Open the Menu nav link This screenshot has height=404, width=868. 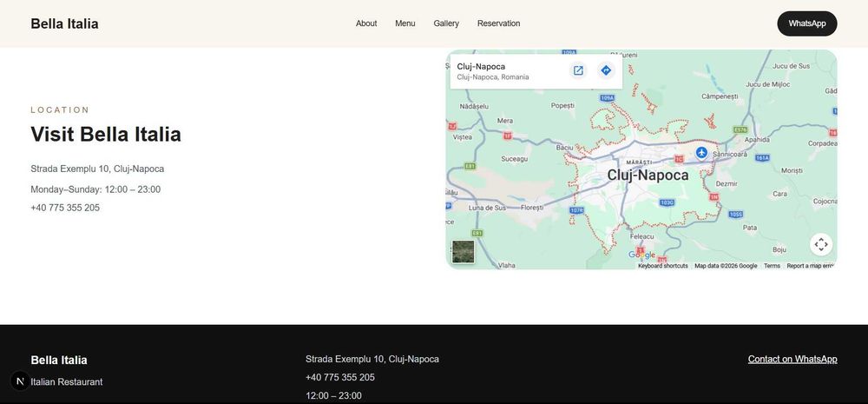pos(405,23)
